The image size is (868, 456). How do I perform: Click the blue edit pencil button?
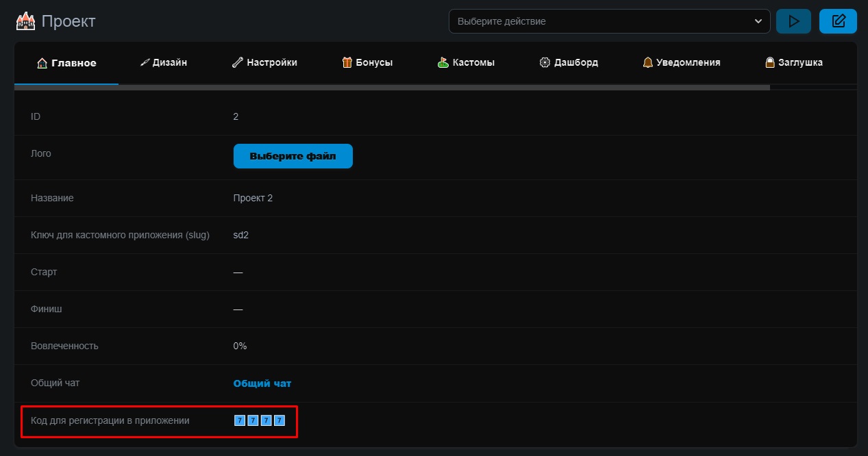pos(838,21)
